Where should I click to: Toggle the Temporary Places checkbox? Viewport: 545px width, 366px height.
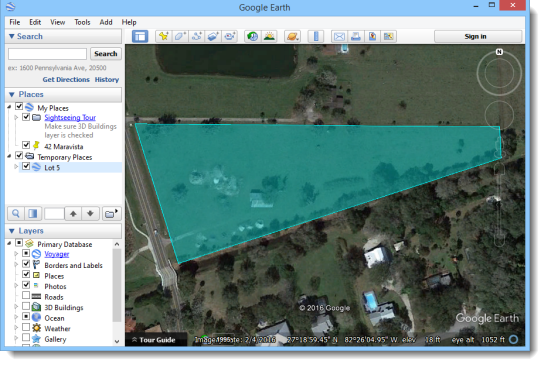[x=19, y=155]
